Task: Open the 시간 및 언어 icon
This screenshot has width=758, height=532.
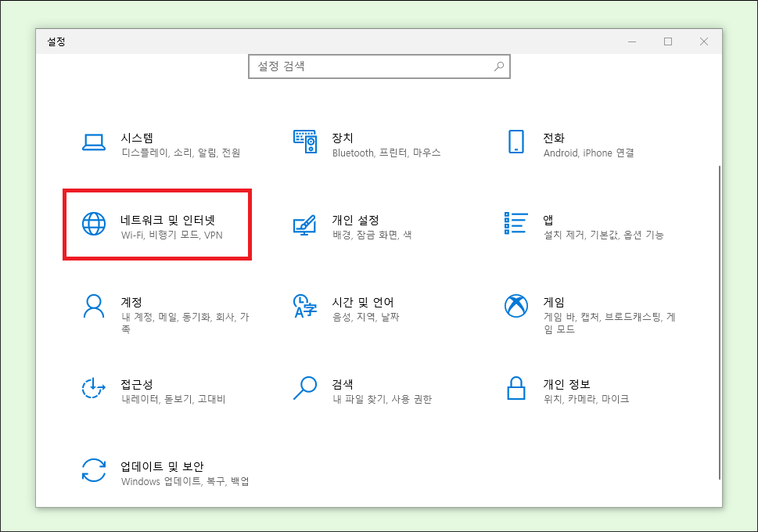Action: (x=305, y=306)
